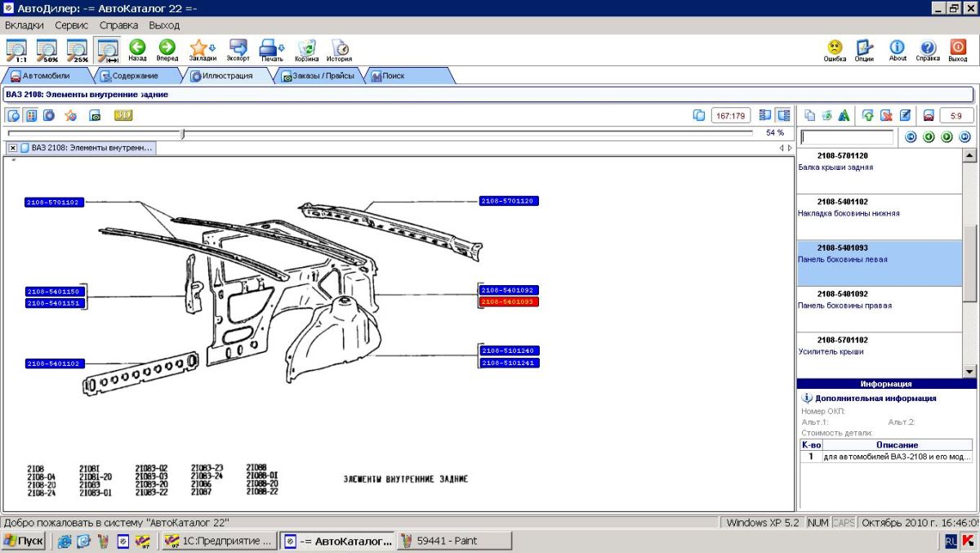Viewport: 980px width, 553px height.
Task: Click the Экспорт toolbar icon
Action: coord(238,50)
